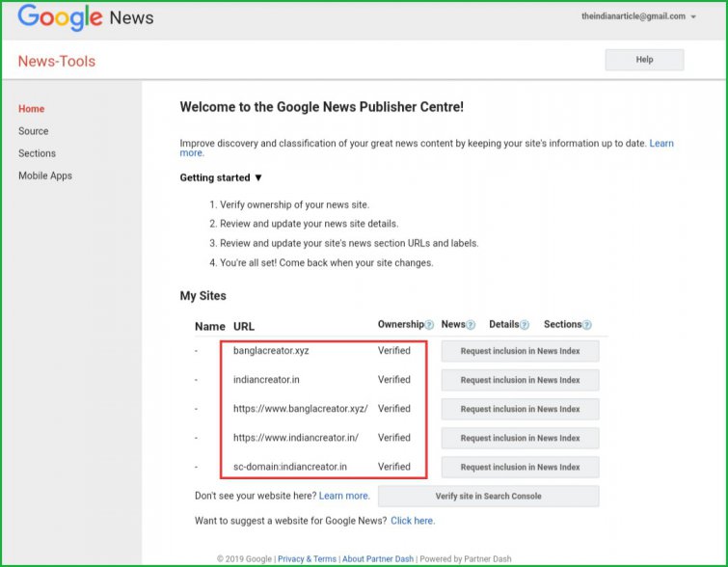Open the theindianarticle@gmail.com account dropdown
The image size is (728, 567).
pos(639,16)
